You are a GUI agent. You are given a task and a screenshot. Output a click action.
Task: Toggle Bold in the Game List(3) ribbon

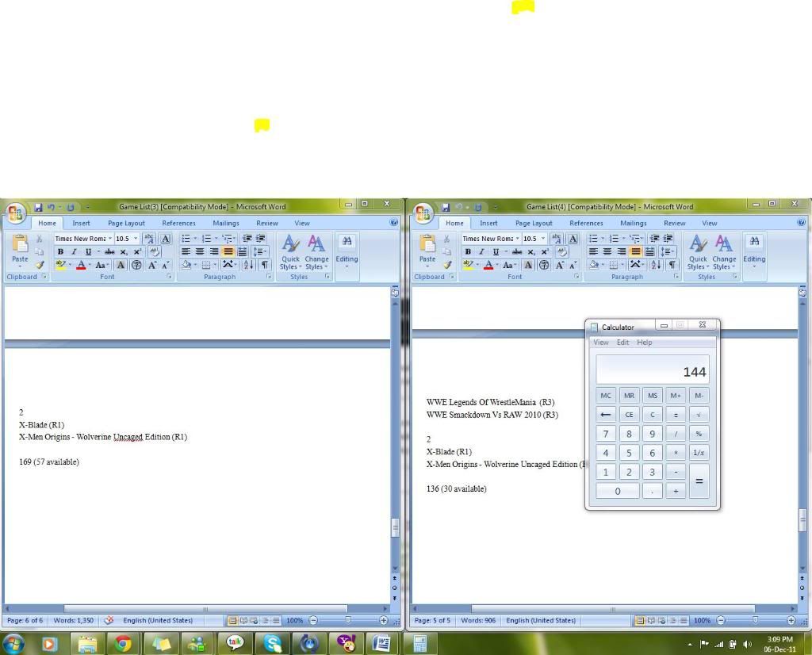[60, 252]
